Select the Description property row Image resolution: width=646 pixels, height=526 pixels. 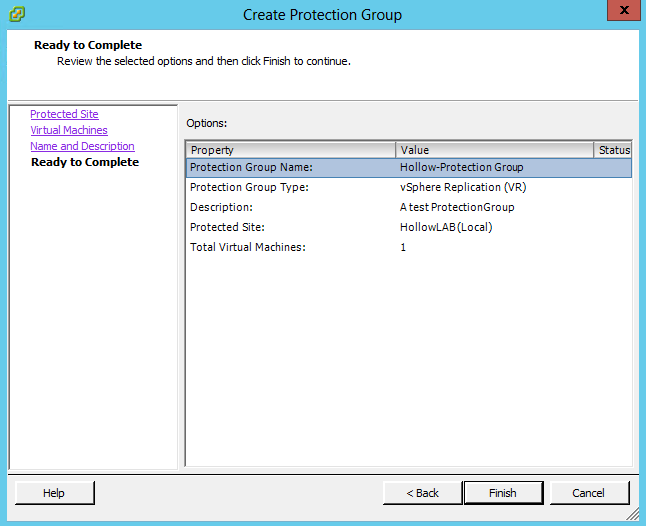click(x=408, y=207)
